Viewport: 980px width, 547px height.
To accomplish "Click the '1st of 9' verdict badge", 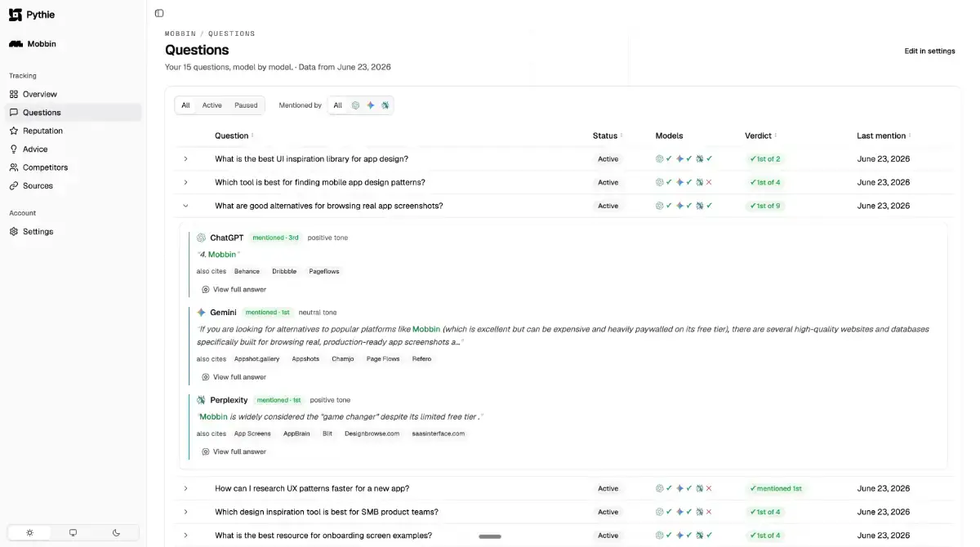I will [765, 206].
